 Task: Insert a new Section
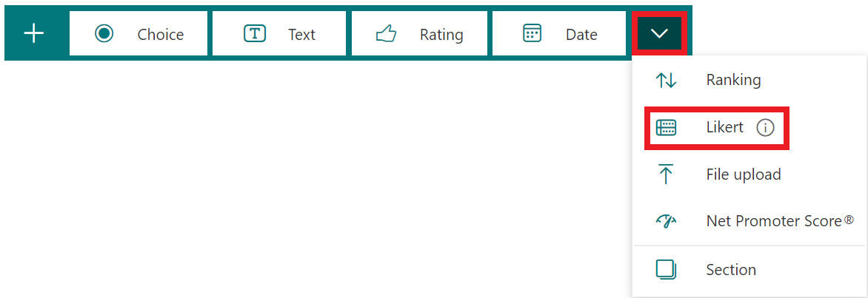click(749, 270)
